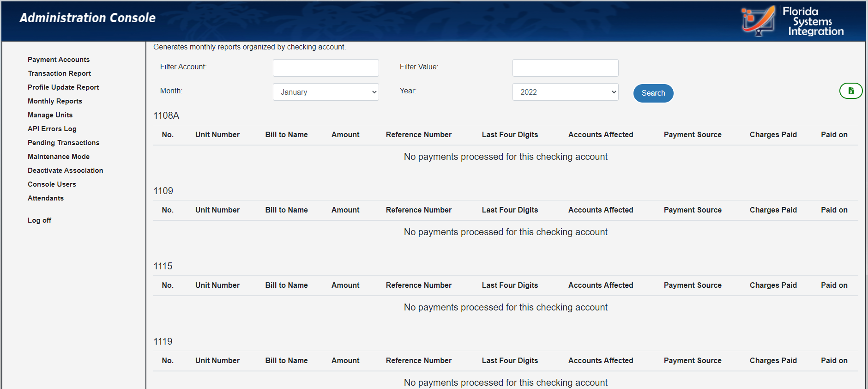Viewport: 868px width, 389px height.
Task: Open Deactivate Association page
Action: tap(65, 170)
